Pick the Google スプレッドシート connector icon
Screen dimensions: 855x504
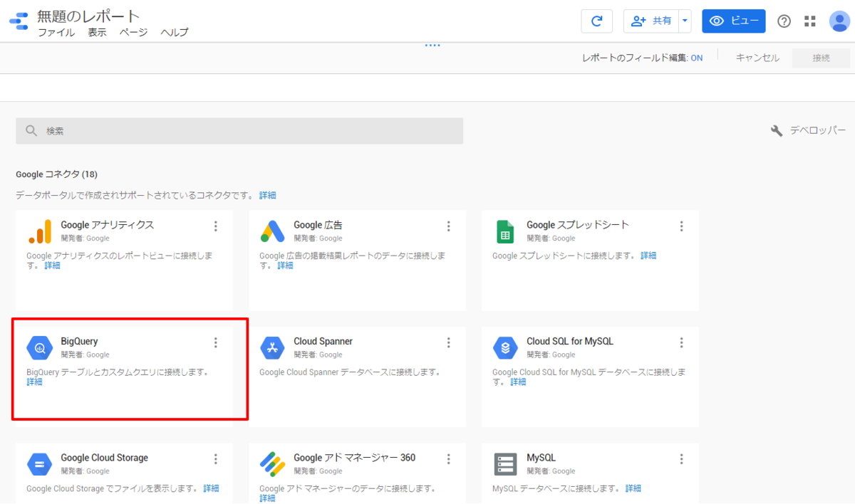(x=505, y=231)
